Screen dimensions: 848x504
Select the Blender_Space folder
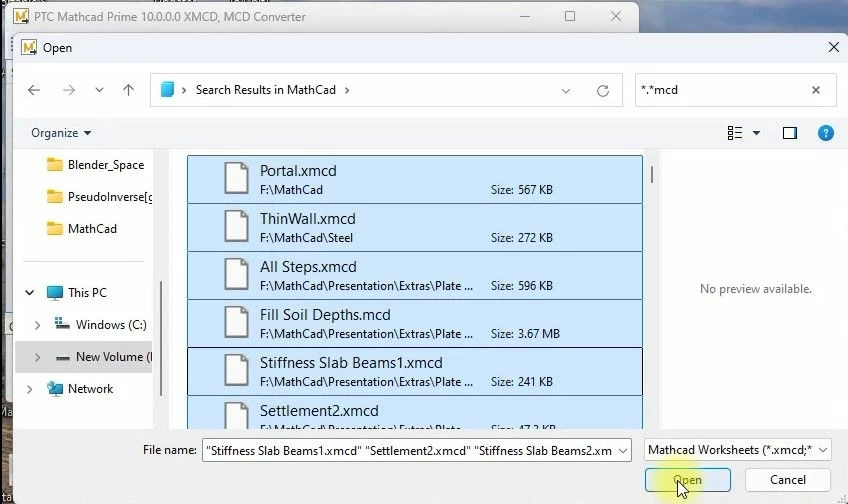pos(95,164)
